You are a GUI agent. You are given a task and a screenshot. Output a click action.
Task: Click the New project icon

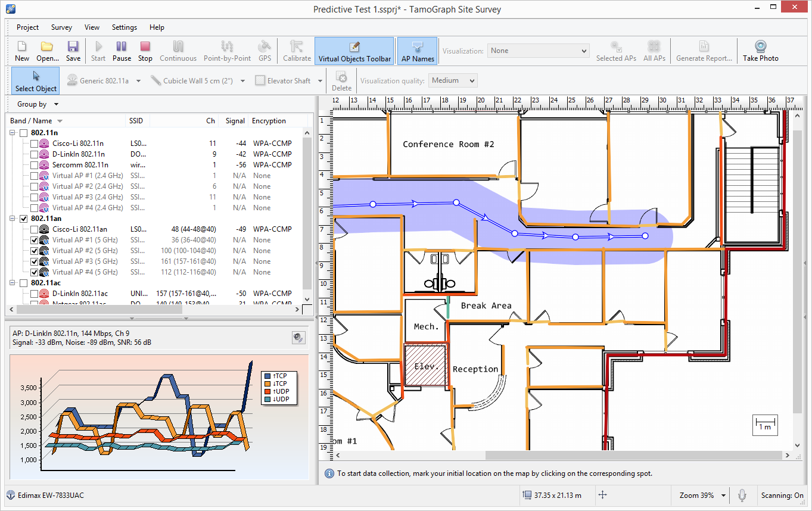[22, 51]
